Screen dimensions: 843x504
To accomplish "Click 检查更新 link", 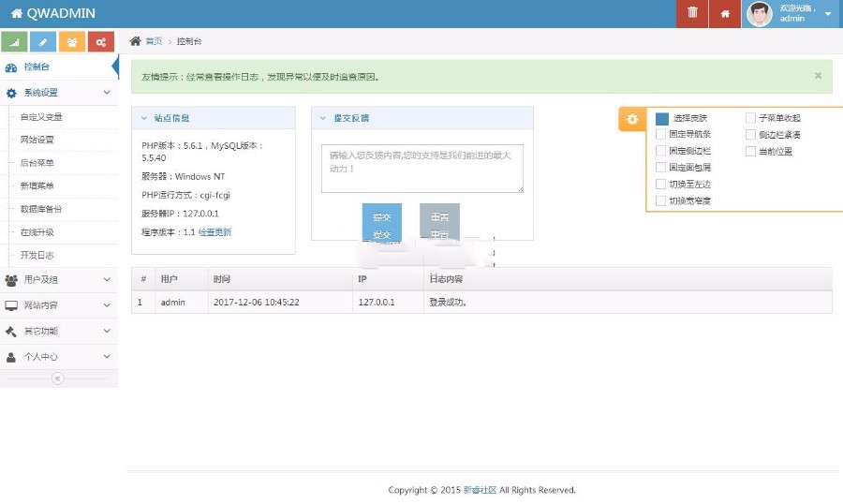I will [x=214, y=232].
